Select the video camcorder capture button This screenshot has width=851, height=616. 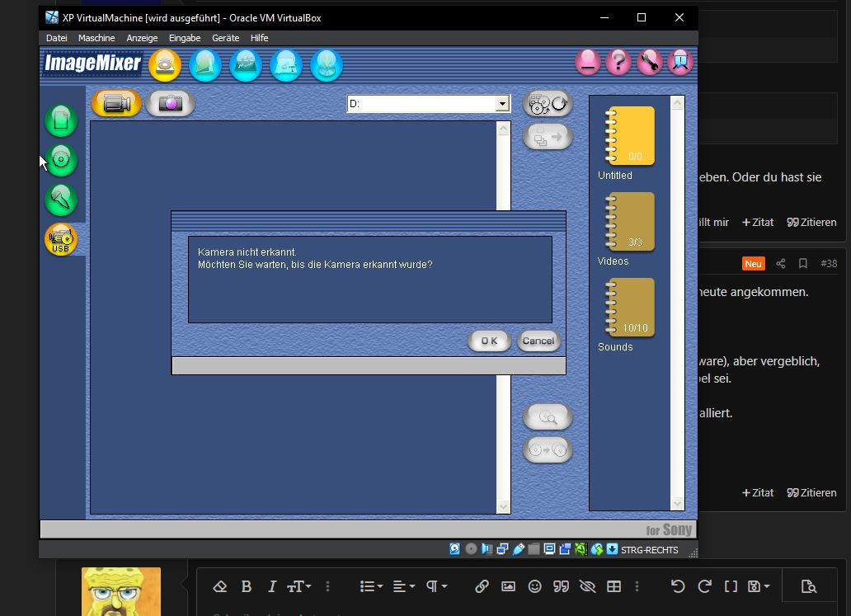116,103
